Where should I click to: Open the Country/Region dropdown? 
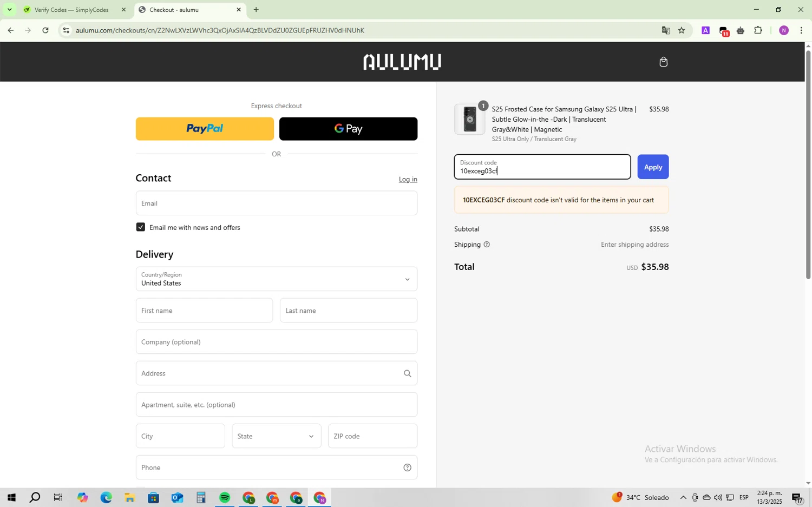point(276,279)
